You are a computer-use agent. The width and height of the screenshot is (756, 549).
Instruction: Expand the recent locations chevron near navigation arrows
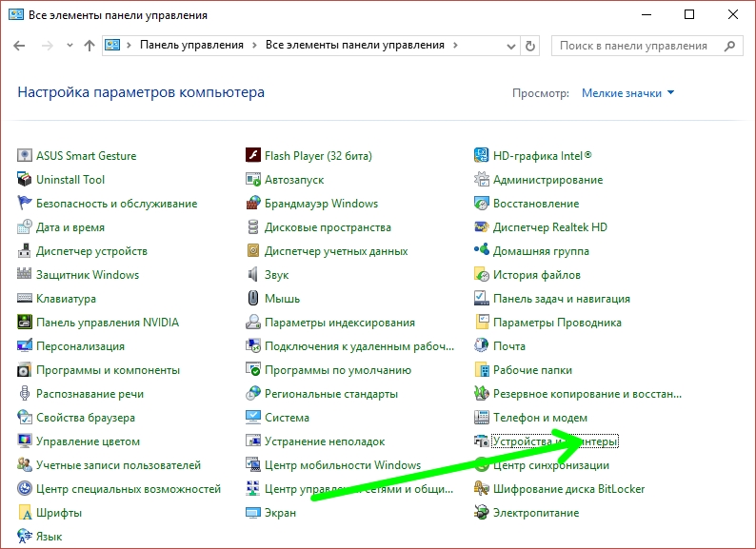pyautogui.click(x=67, y=46)
